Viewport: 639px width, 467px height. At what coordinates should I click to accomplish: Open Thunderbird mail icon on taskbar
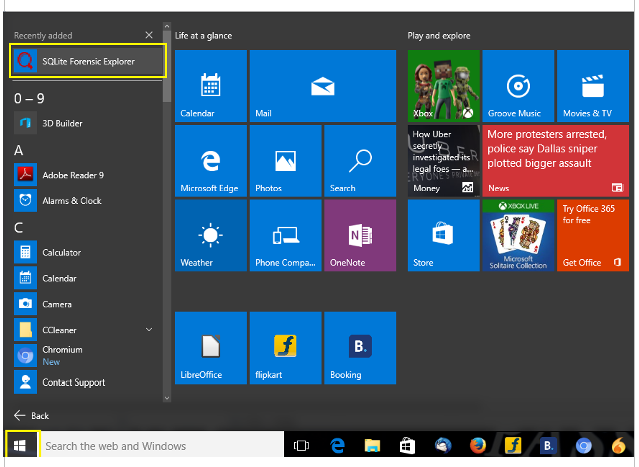(443, 445)
